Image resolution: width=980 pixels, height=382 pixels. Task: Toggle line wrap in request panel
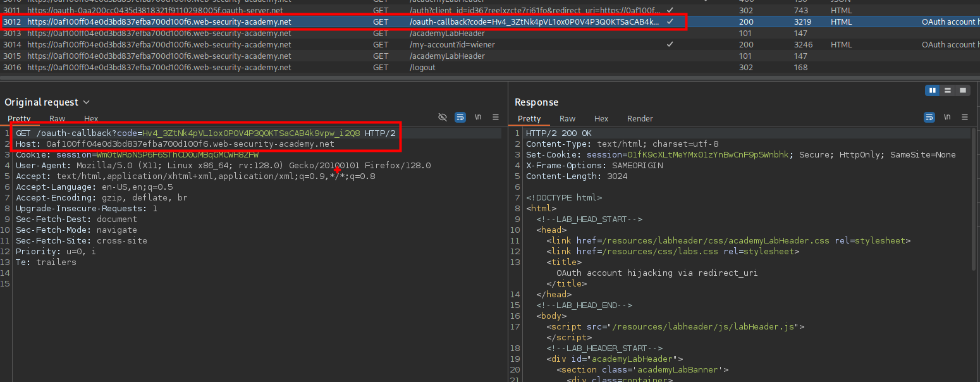(x=460, y=118)
